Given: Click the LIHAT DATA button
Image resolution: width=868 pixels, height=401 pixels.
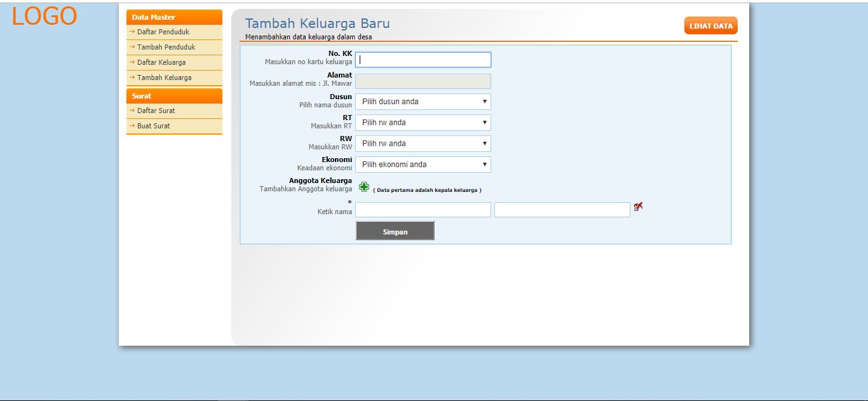Looking at the screenshot, I should [710, 25].
